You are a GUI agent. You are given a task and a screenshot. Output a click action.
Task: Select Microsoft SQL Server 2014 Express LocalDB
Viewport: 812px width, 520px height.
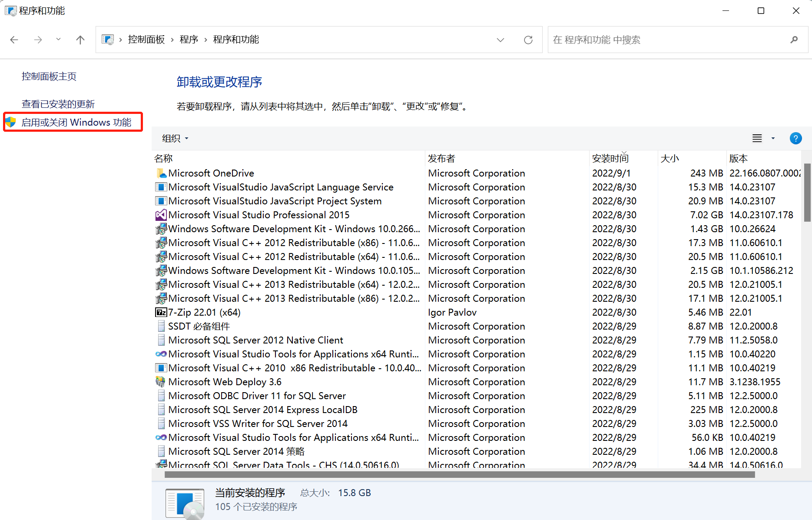[x=263, y=410]
